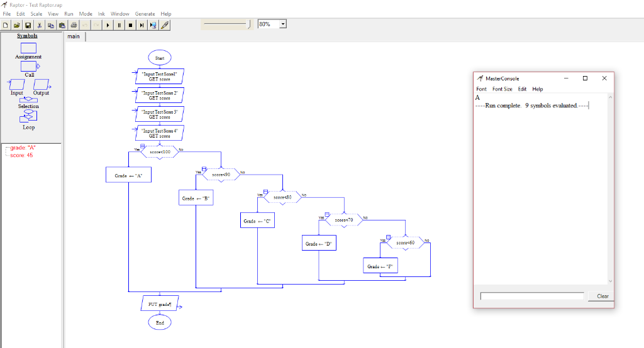Select the Grade ← "A" assignment box
The height and width of the screenshot is (348, 644).
tap(128, 175)
